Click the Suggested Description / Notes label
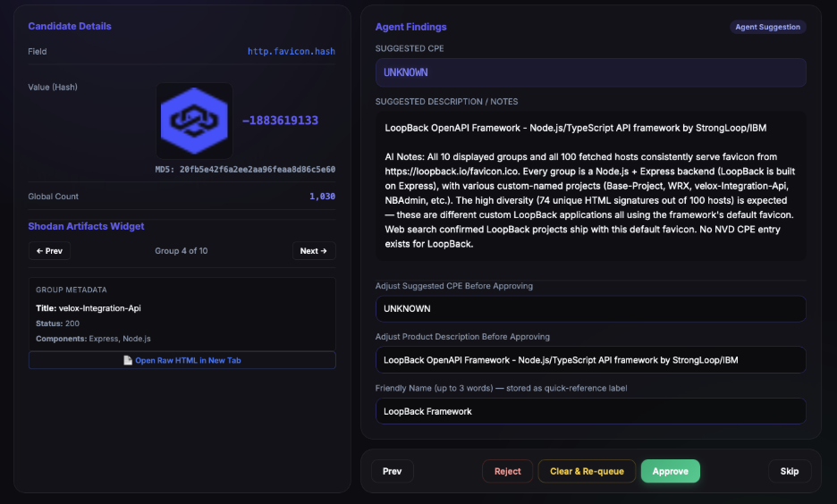The image size is (837, 504). [x=446, y=101]
